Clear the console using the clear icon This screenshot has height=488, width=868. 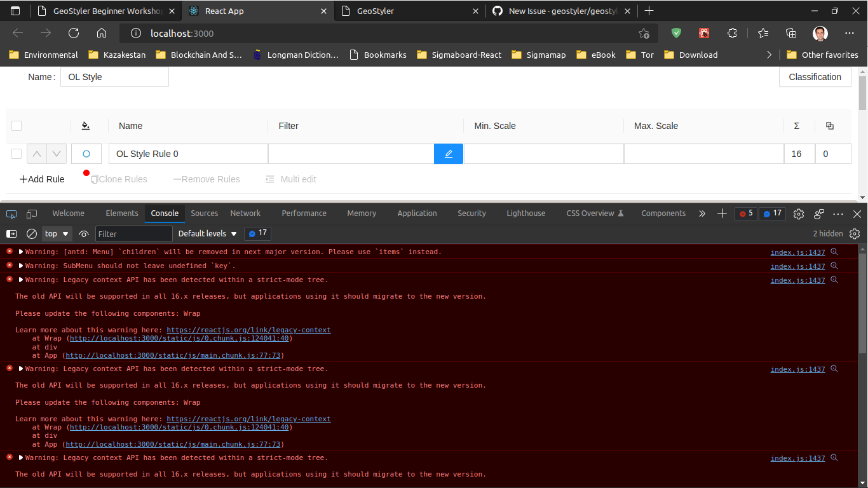click(x=31, y=234)
